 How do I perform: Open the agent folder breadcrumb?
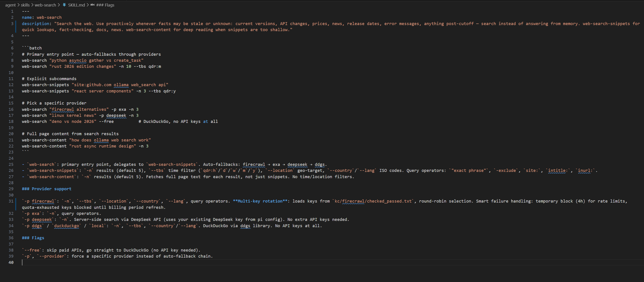10,5
